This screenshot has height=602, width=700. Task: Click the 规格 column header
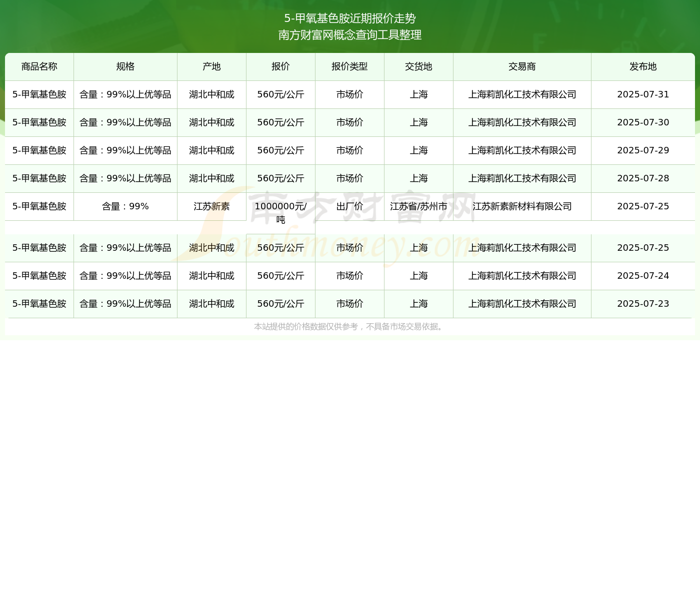point(125,66)
